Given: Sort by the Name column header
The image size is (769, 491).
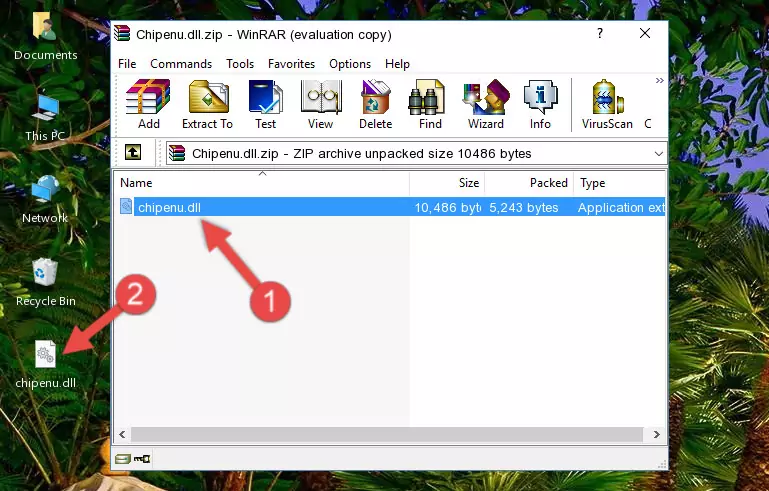Looking at the screenshot, I should point(262,182).
